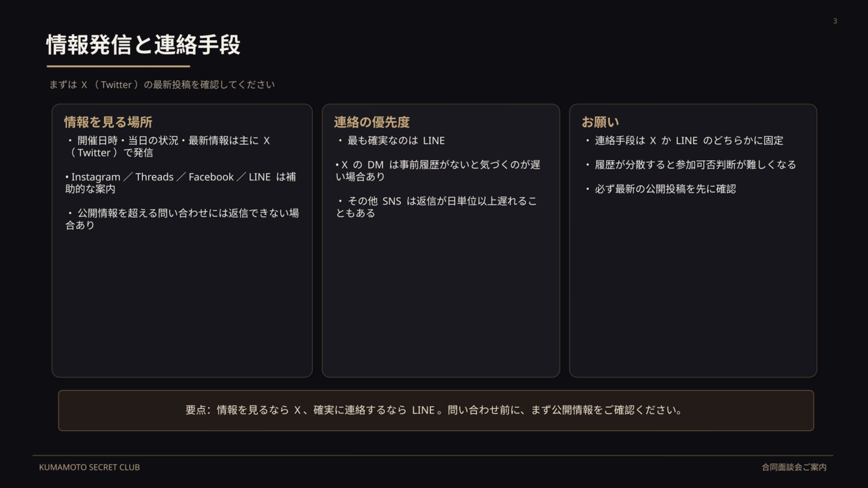Image resolution: width=868 pixels, height=488 pixels.
Task: Click the 連絡の優先度 card heading
Action: (372, 122)
